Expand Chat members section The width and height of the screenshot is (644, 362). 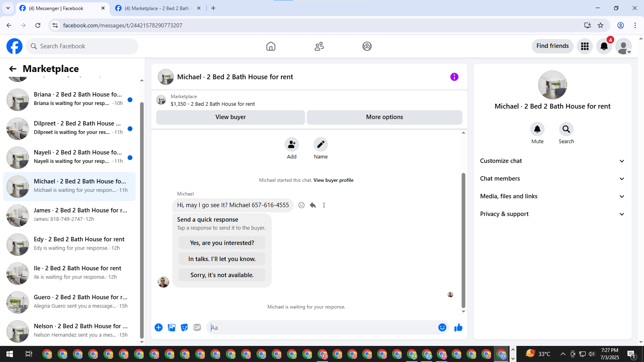point(552,179)
